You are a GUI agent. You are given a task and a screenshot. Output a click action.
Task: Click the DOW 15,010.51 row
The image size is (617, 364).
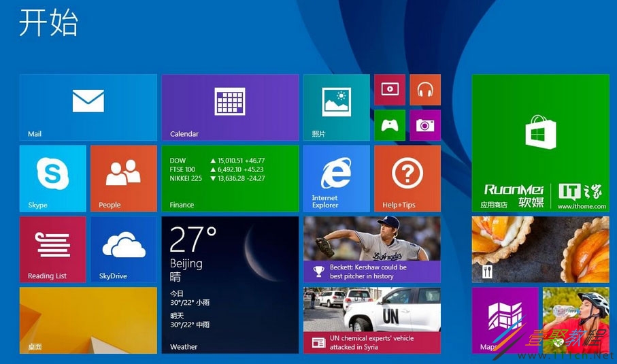tap(217, 161)
